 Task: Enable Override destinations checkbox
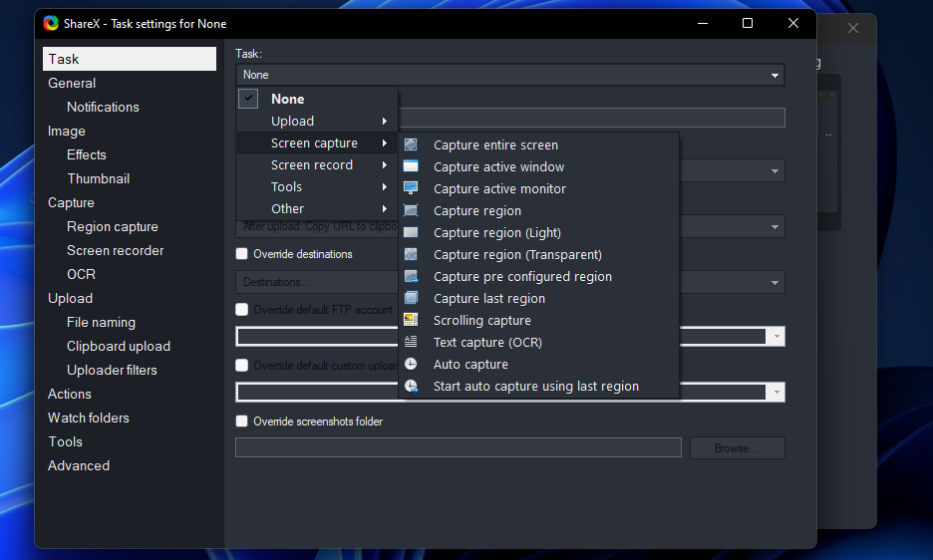(242, 254)
